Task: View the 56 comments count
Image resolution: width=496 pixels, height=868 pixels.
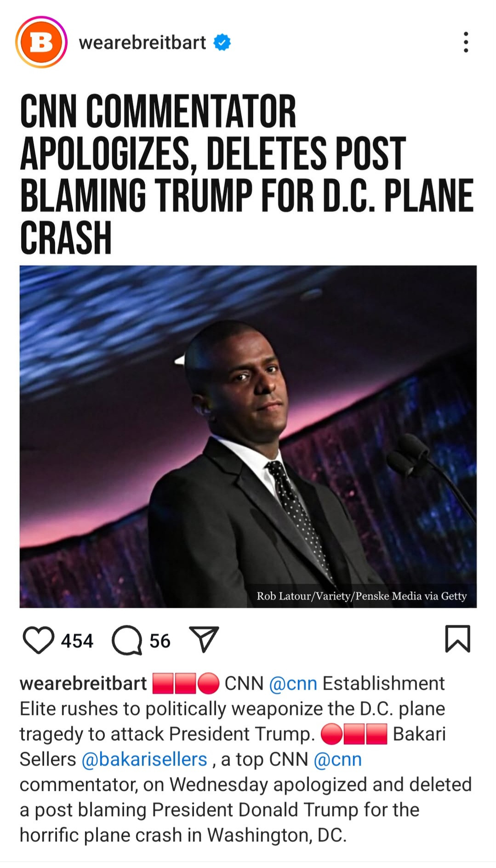Action: coord(160,640)
